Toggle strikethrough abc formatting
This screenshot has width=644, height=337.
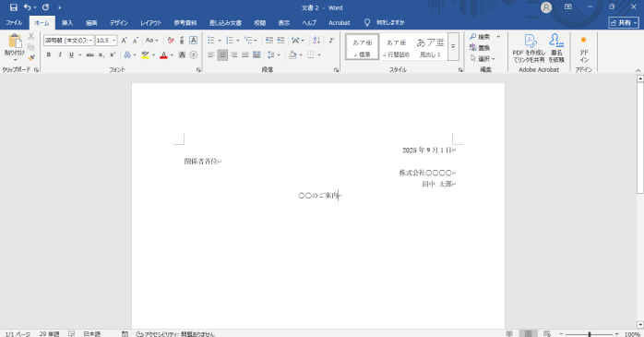[89, 54]
